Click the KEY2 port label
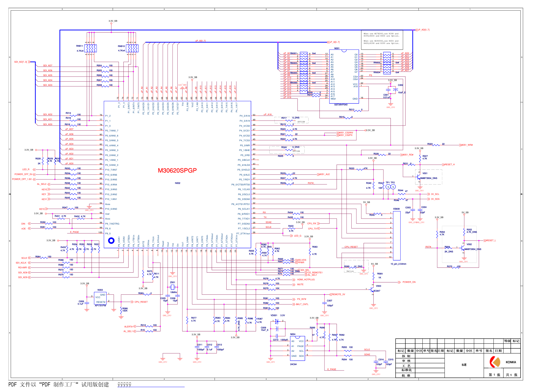 [x=42, y=209]
